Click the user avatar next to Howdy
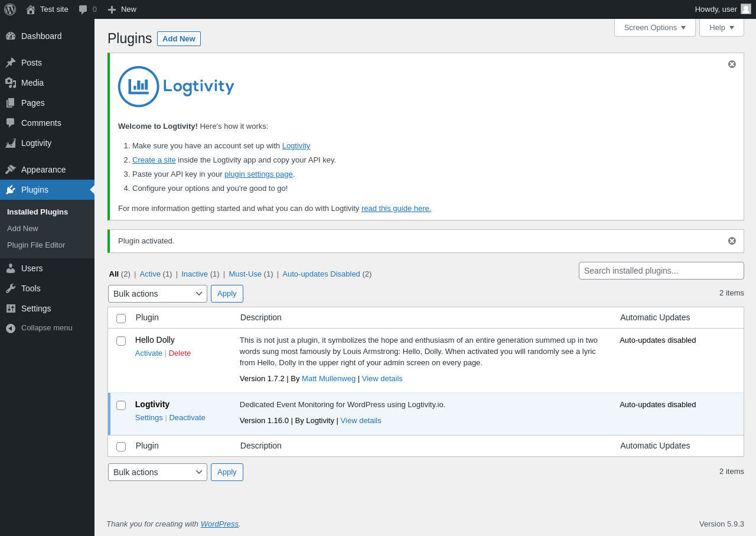Image resolution: width=756 pixels, height=536 pixels. [746, 9]
